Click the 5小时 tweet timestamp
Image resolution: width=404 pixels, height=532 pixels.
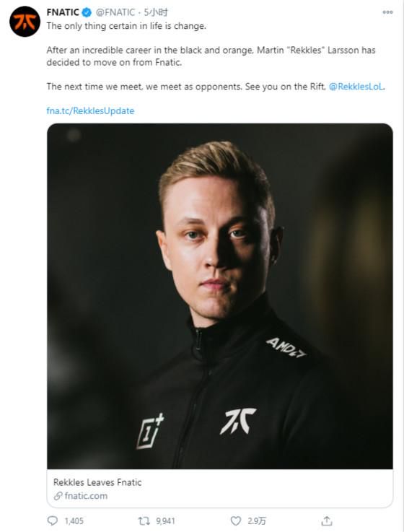156,12
